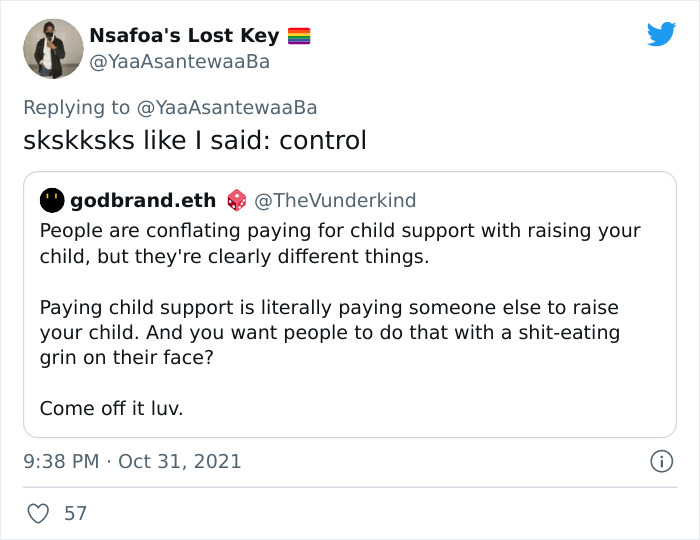Open godbrand.eth's black avatar icon

(x=52, y=200)
